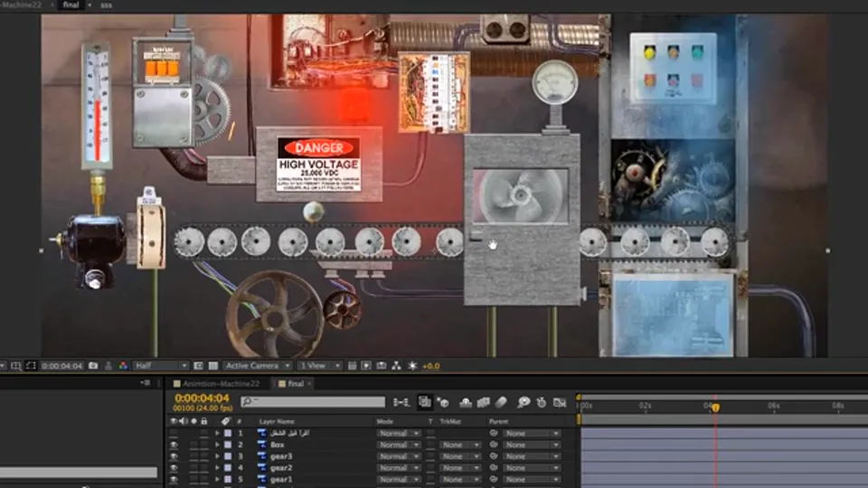Click the Timeline button in viewer bar
This screenshot has width=868, height=488.
382,366
